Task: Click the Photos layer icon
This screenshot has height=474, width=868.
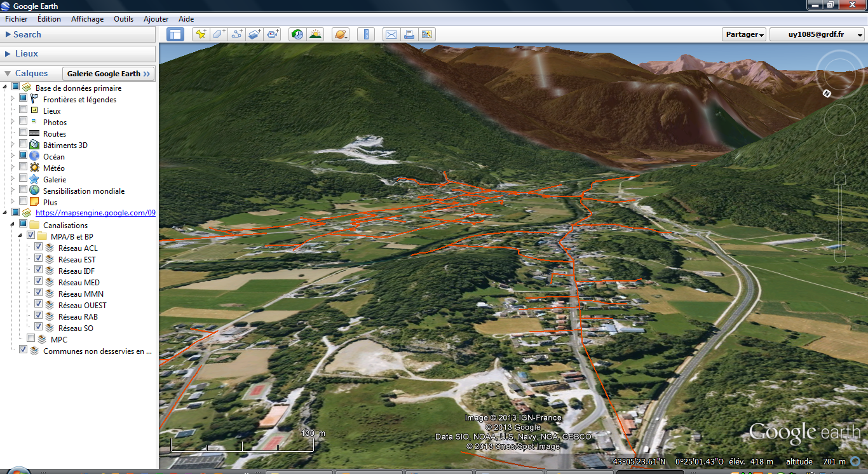Action: (34, 122)
